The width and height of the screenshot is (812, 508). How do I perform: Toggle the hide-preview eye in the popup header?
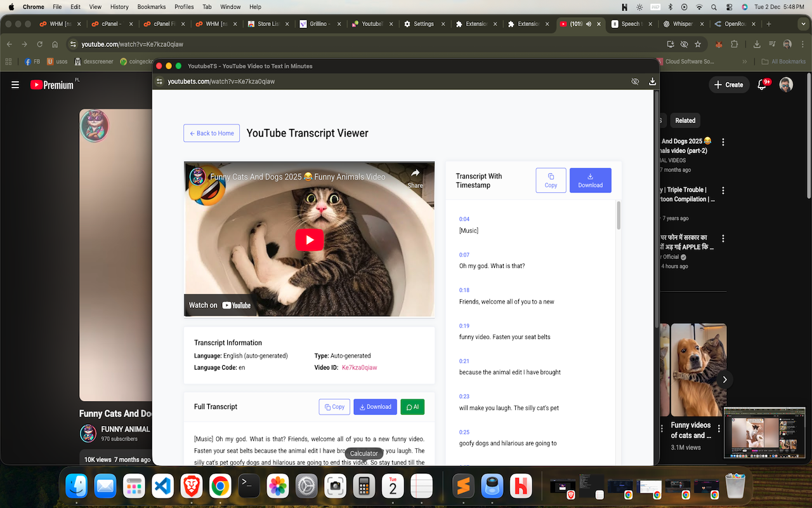(x=635, y=81)
